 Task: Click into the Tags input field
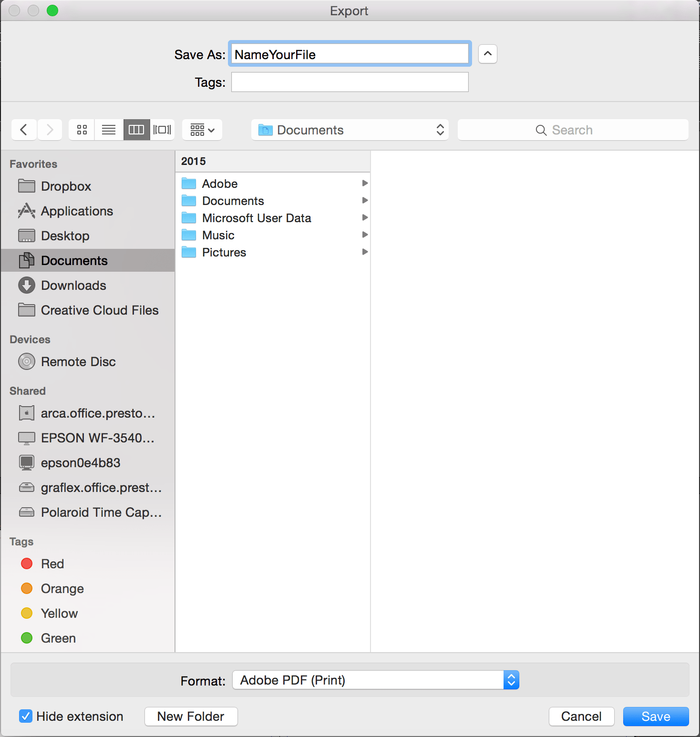click(x=350, y=82)
